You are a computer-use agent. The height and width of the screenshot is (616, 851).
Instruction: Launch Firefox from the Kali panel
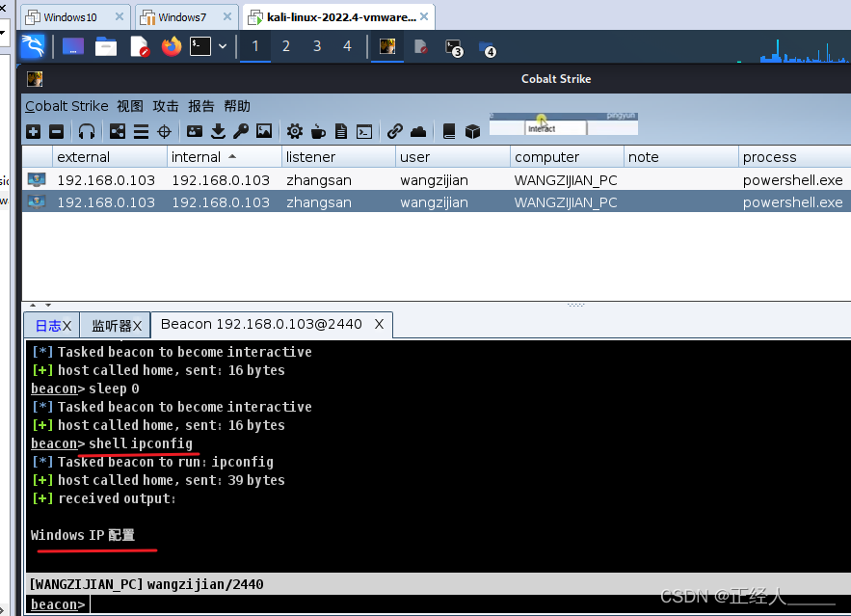(x=172, y=46)
